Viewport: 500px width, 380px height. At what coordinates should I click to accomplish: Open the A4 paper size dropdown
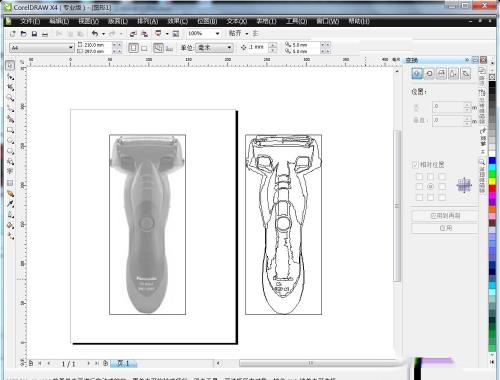(x=71, y=48)
